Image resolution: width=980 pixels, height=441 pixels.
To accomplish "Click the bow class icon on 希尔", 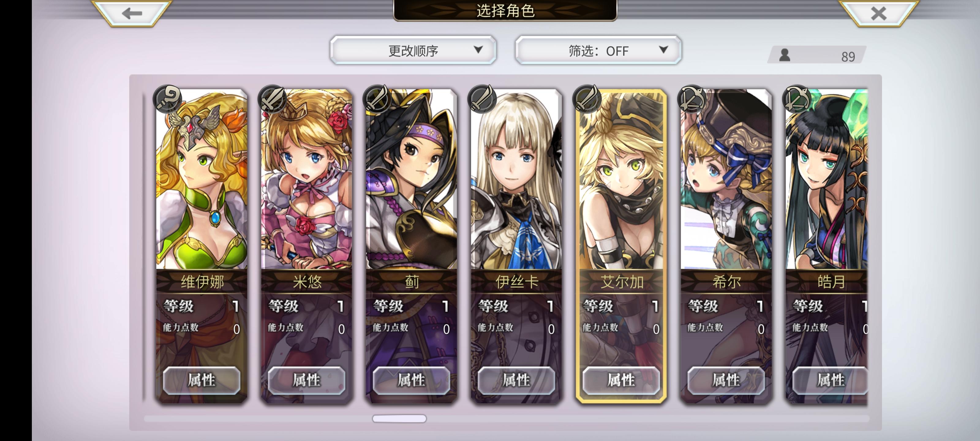I will pyautogui.click(x=692, y=99).
